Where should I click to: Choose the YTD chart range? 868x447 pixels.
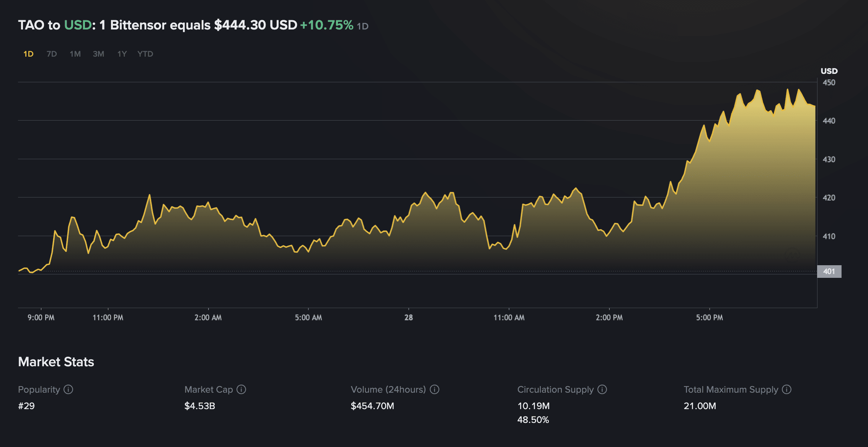(x=145, y=54)
